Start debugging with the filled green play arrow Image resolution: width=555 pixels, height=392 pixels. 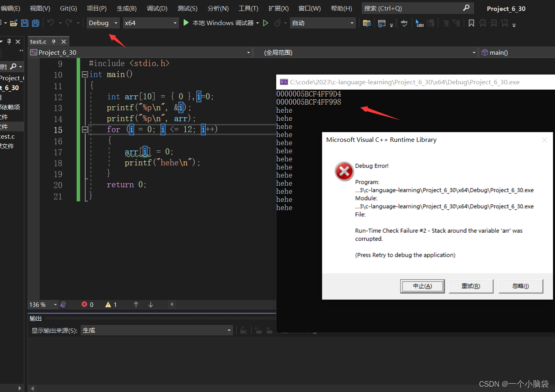186,23
